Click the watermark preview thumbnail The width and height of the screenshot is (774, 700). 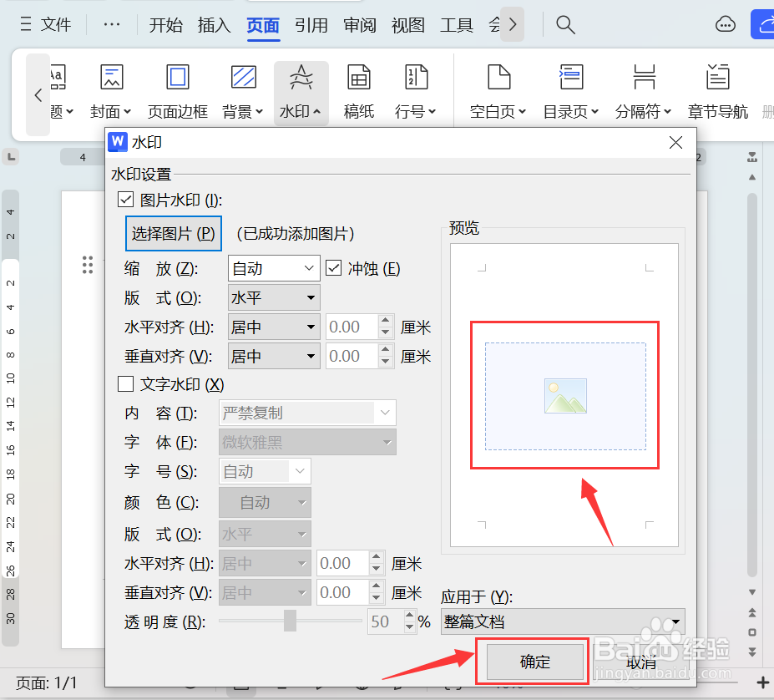click(564, 395)
